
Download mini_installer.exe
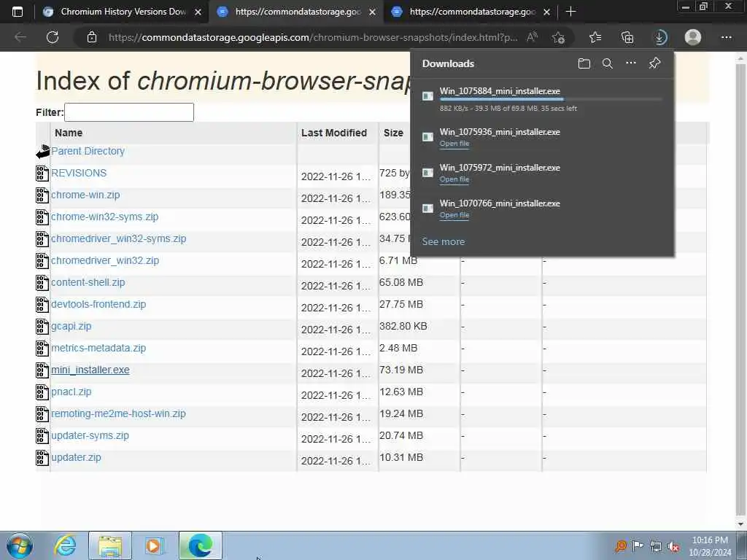point(90,370)
